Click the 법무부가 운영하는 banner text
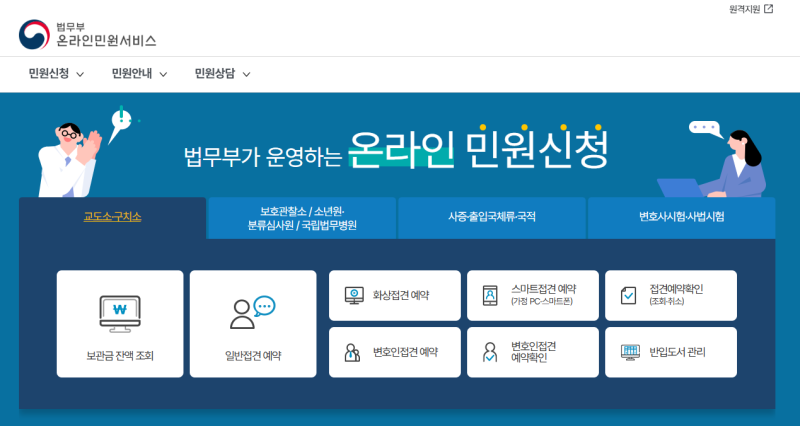Screen dimensions: 800x426 pyautogui.click(x=263, y=157)
